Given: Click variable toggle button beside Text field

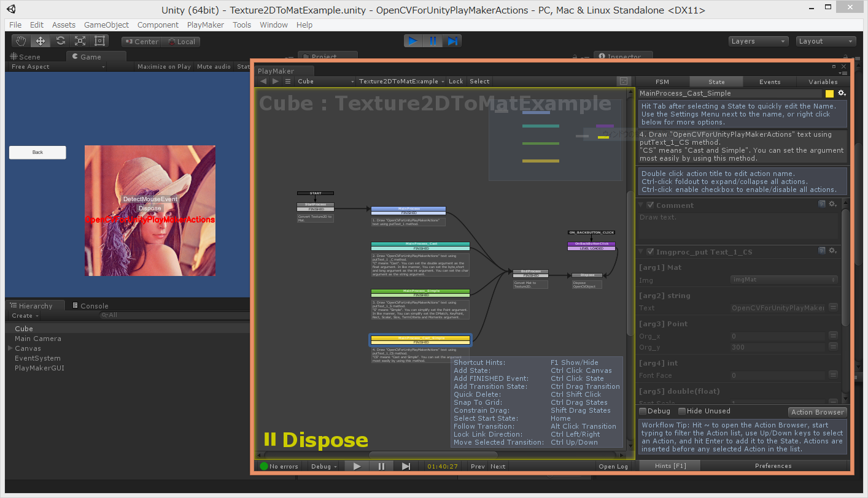Looking at the screenshot, I should [x=833, y=307].
